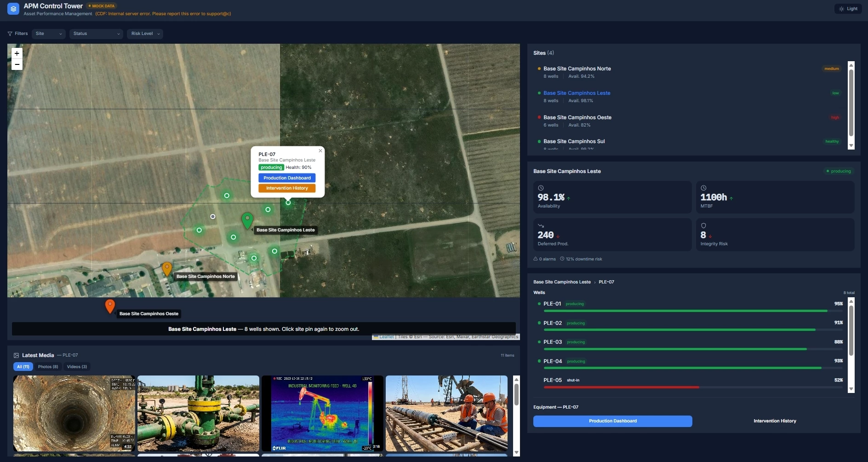The height and width of the screenshot is (462, 868).
Task: Select the grey shut-in well marker on the map
Action: (x=212, y=216)
